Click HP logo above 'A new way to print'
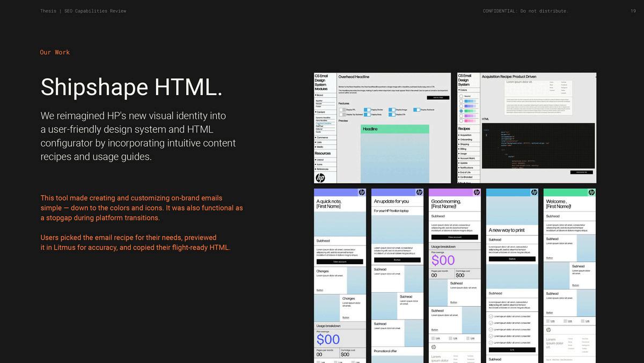Image resolution: width=644 pixels, height=363 pixels. [534, 192]
